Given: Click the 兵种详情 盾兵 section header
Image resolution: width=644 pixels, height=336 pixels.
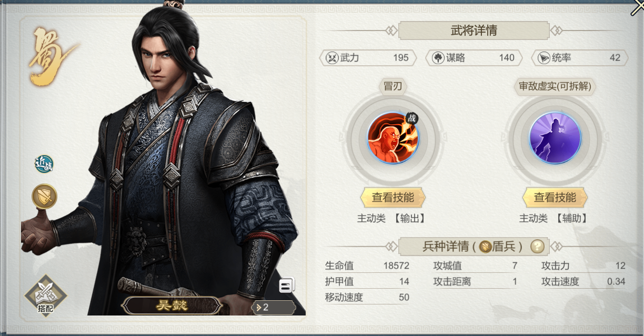Looking at the screenshot, I should pyautogui.click(x=474, y=246).
